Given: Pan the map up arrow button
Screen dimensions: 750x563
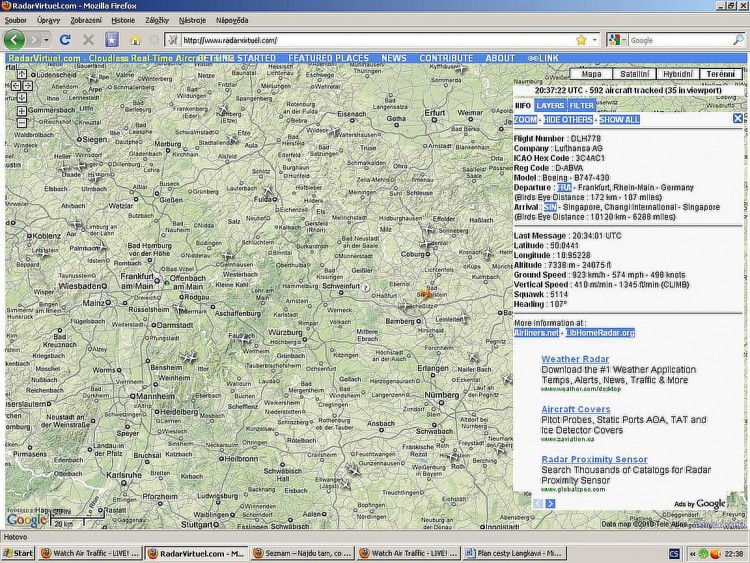Looking at the screenshot, I should [x=22, y=74].
